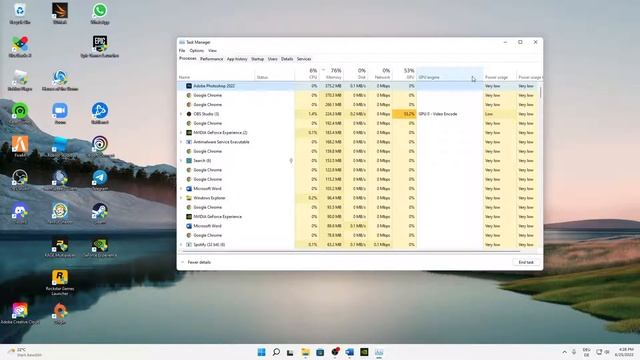This screenshot has height=360, width=640.
Task: Click the DEU language indicator in tray
Action: click(587, 352)
